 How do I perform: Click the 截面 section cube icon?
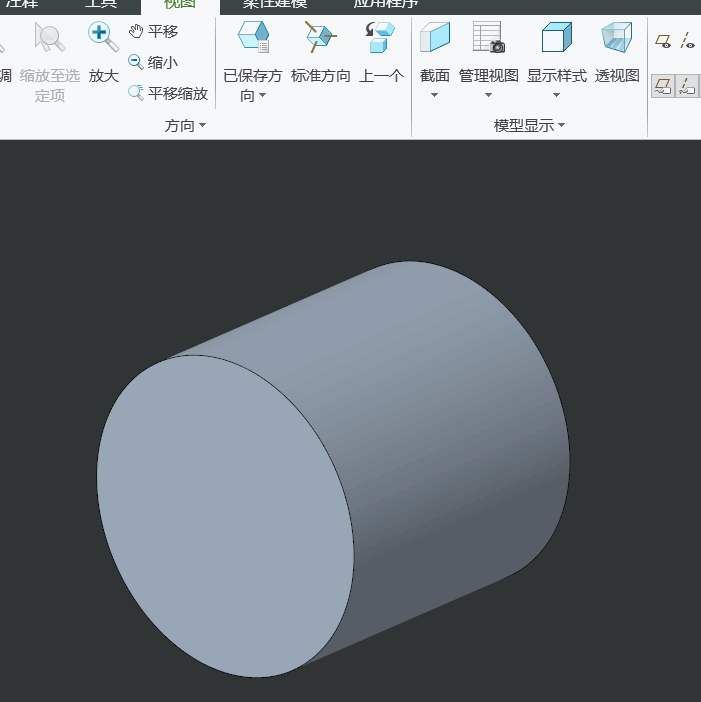click(x=435, y=37)
